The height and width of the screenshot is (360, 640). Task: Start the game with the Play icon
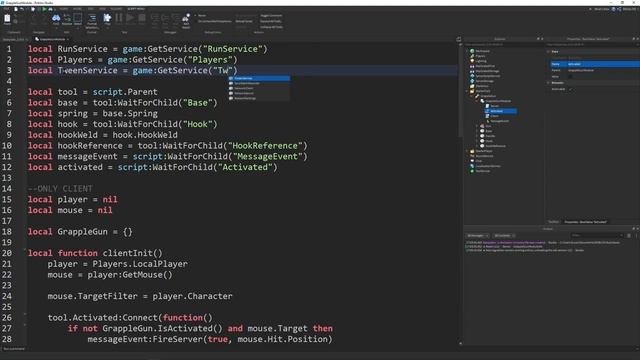click(107, 18)
